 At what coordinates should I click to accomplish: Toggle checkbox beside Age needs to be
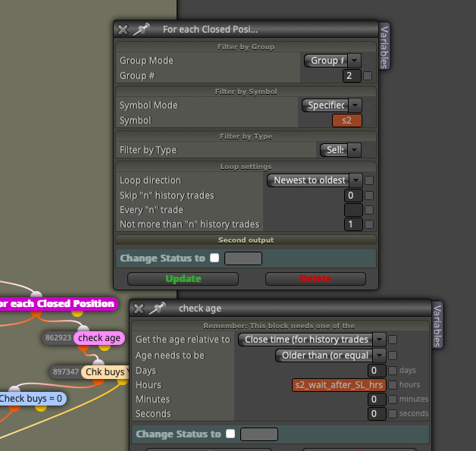point(393,355)
